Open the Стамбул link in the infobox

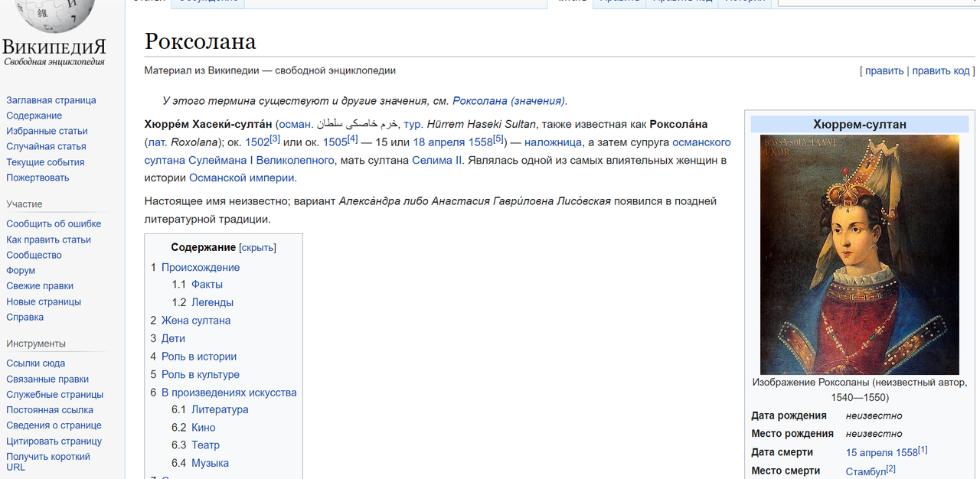[866, 471]
